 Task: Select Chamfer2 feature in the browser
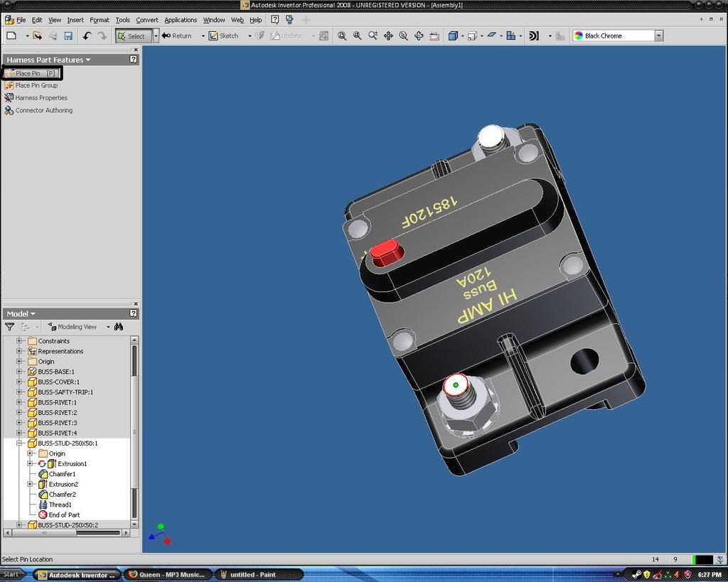63,495
